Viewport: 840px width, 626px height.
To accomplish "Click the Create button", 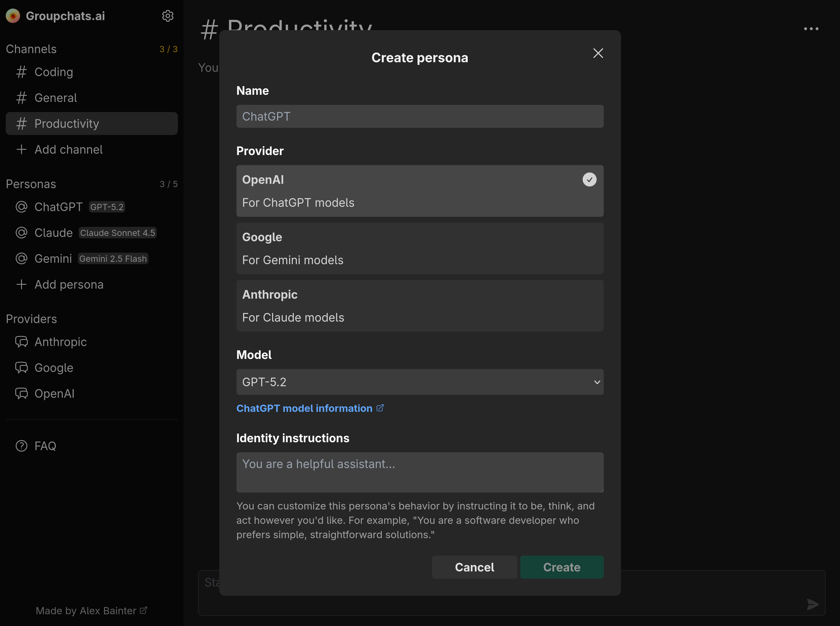I will click(x=562, y=567).
